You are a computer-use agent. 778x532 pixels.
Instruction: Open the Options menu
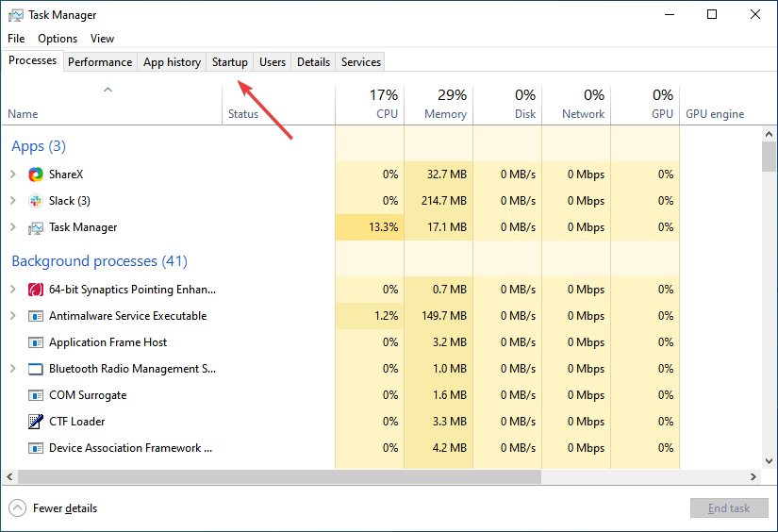tap(58, 39)
